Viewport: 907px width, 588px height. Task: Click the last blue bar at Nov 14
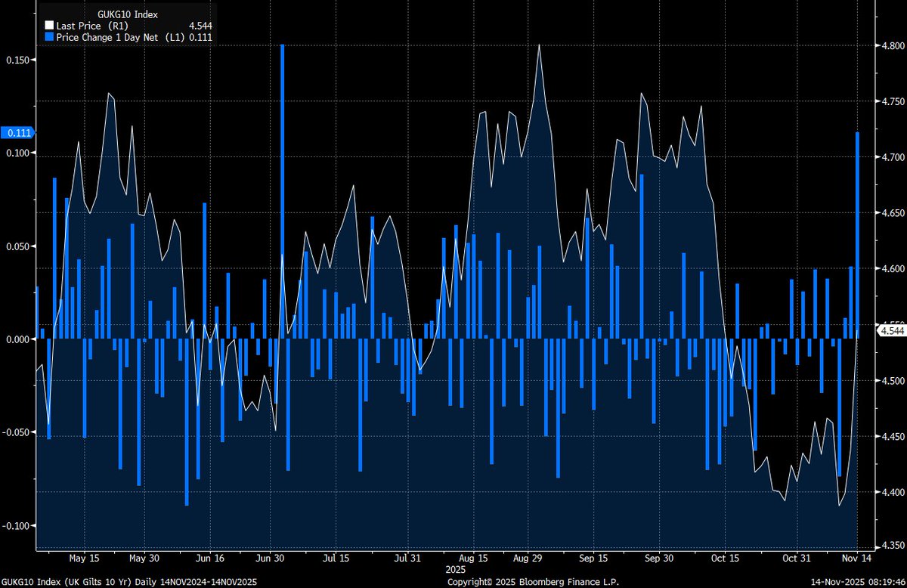858,235
